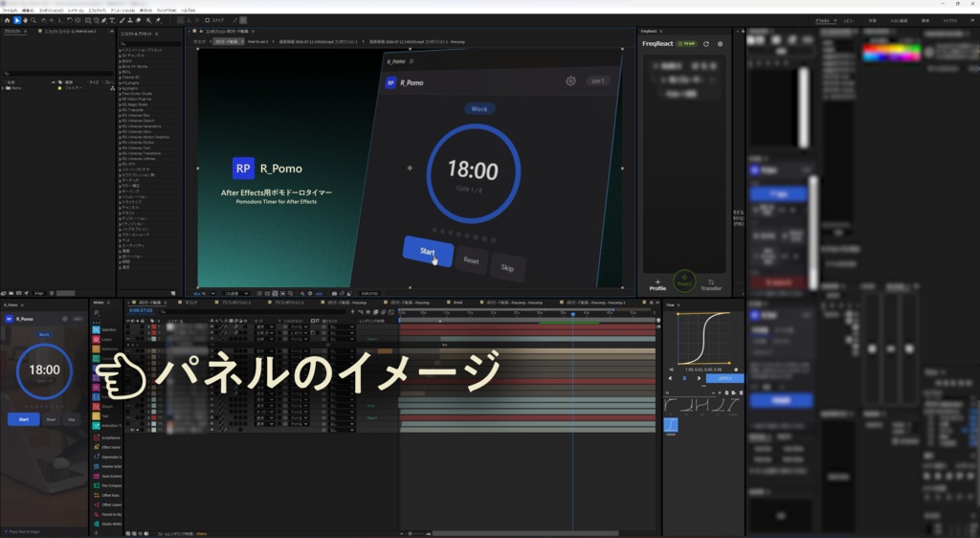The image size is (980, 538).
Task: Pick a color from the rainbow spectrum
Action: click(x=892, y=52)
